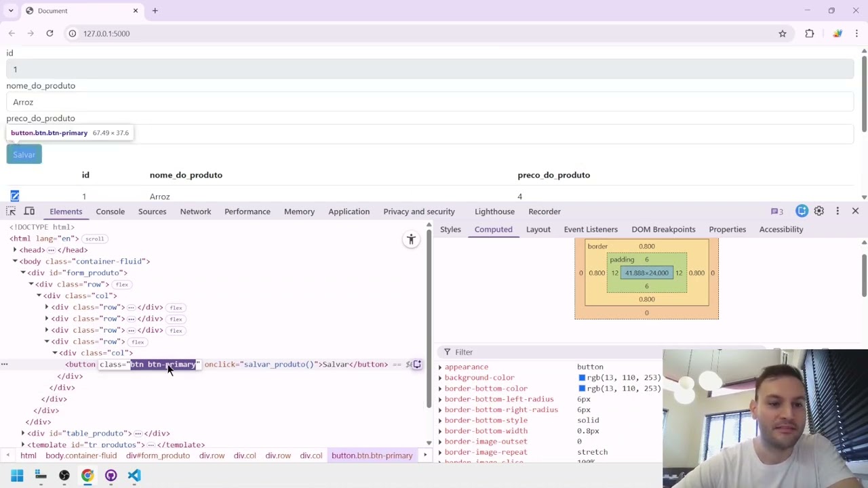Open the Event Listeners tab
Image resolution: width=868 pixels, height=488 pixels.
pos(591,229)
